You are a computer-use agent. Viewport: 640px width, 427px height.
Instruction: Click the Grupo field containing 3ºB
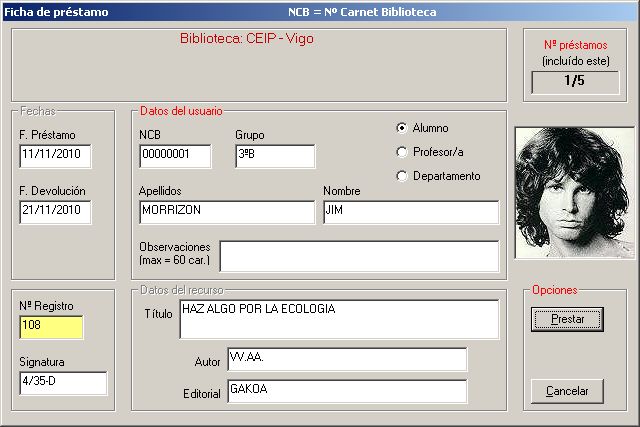click(276, 156)
